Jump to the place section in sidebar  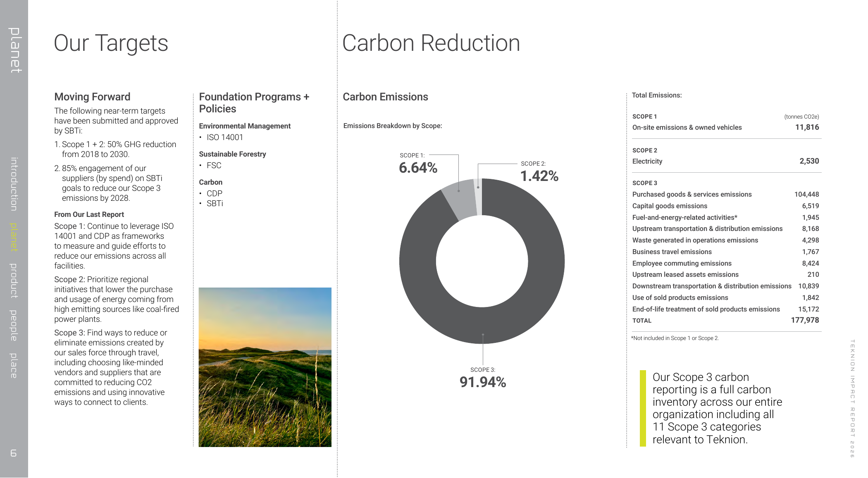(x=14, y=366)
